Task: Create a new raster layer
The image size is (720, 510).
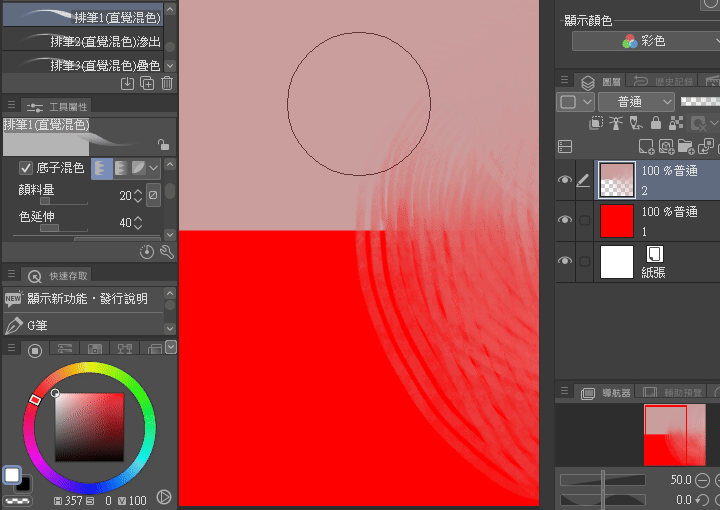Action: tap(646, 146)
